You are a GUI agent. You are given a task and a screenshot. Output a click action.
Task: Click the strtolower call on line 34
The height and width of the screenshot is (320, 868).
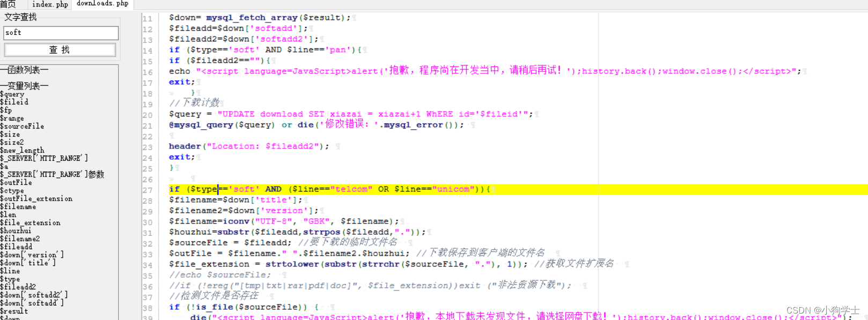292,264
